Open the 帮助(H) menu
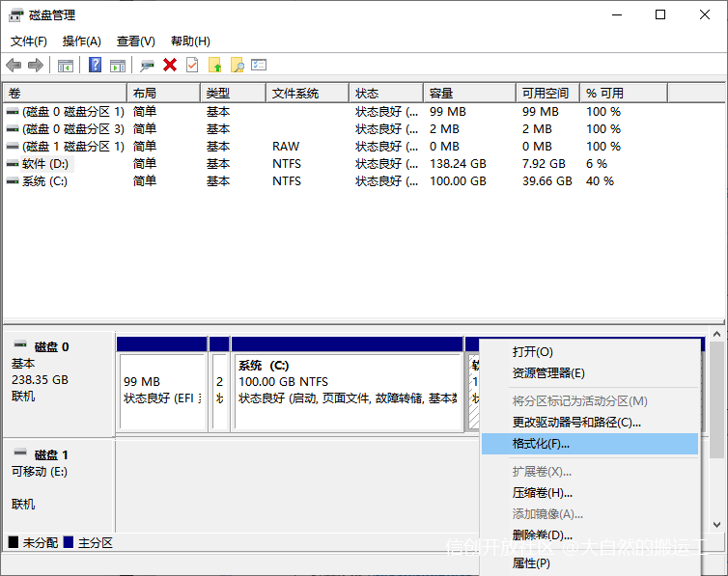Image resolution: width=728 pixels, height=576 pixels. tap(190, 41)
